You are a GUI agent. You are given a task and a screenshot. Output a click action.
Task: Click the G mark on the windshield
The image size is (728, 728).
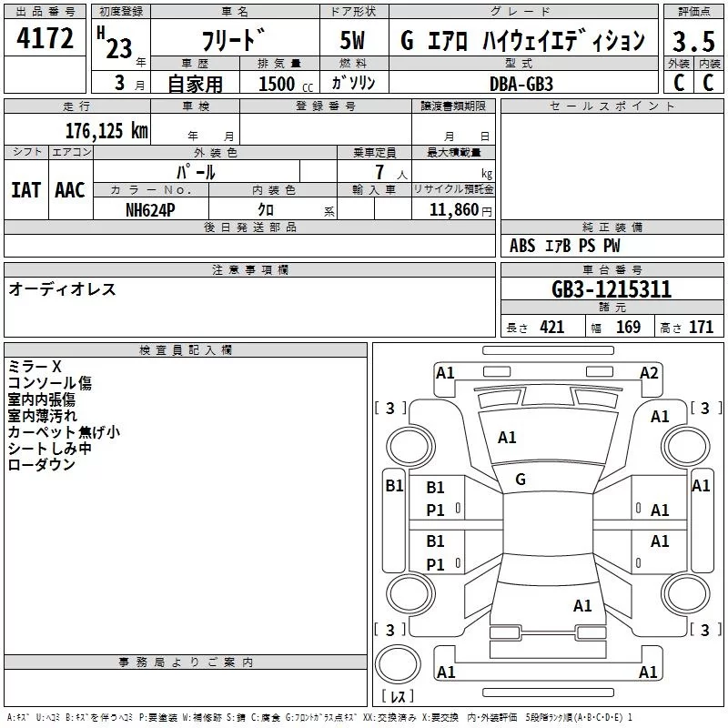tap(521, 479)
